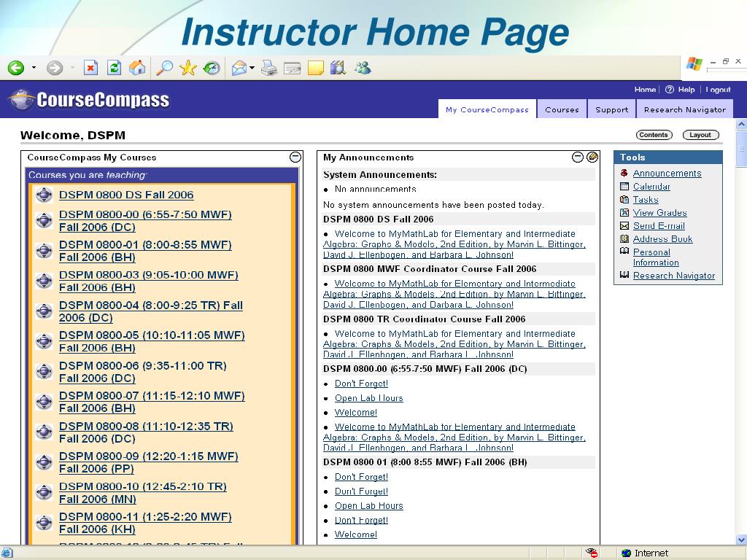Click the Calendar icon in Tools

point(624,186)
